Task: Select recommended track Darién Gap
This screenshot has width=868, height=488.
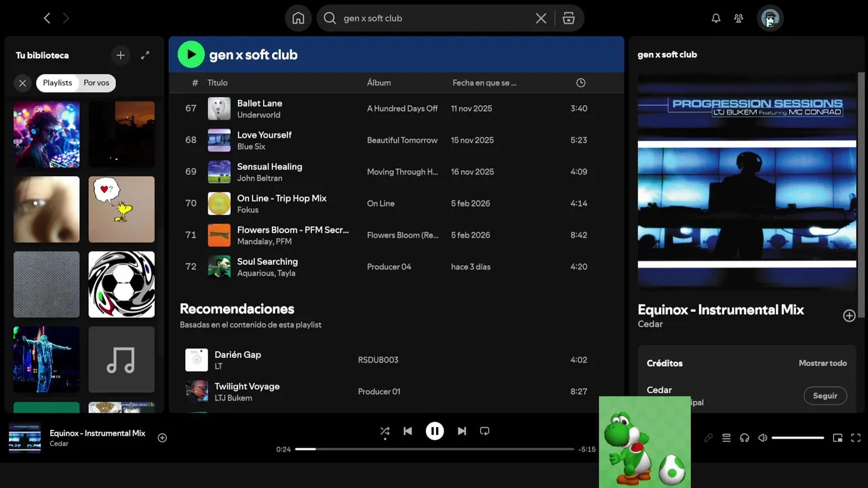Action: (238, 354)
